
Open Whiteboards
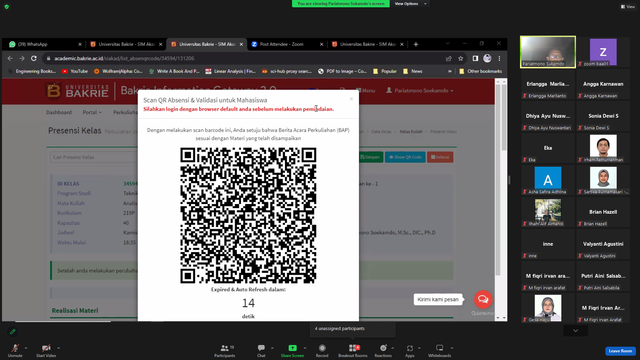(x=440, y=350)
